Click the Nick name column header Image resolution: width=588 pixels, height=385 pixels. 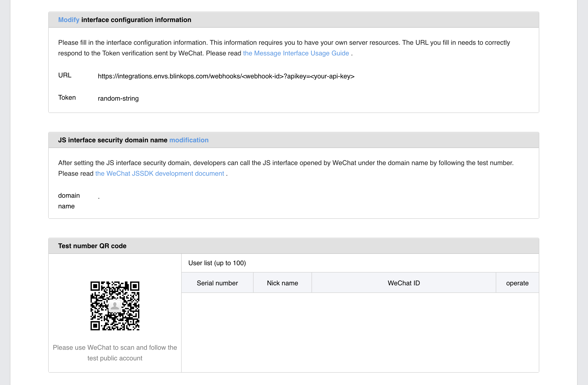(282, 283)
